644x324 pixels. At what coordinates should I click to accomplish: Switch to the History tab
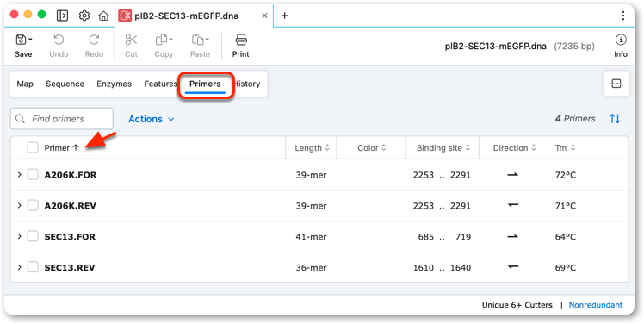pos(247,84)
